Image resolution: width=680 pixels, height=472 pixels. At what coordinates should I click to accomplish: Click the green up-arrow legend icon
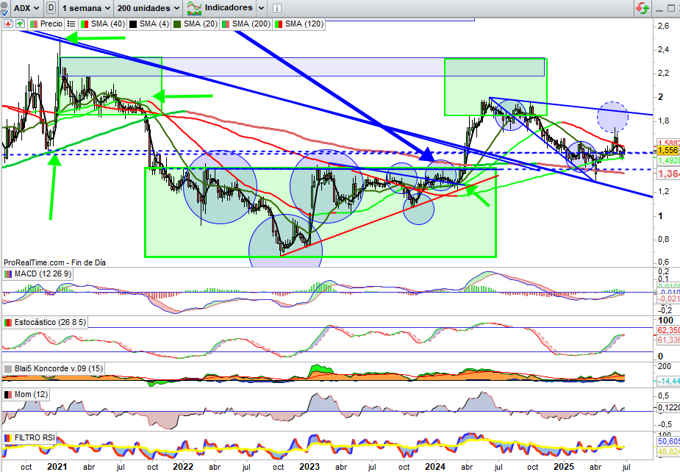[x=20, y=24]
